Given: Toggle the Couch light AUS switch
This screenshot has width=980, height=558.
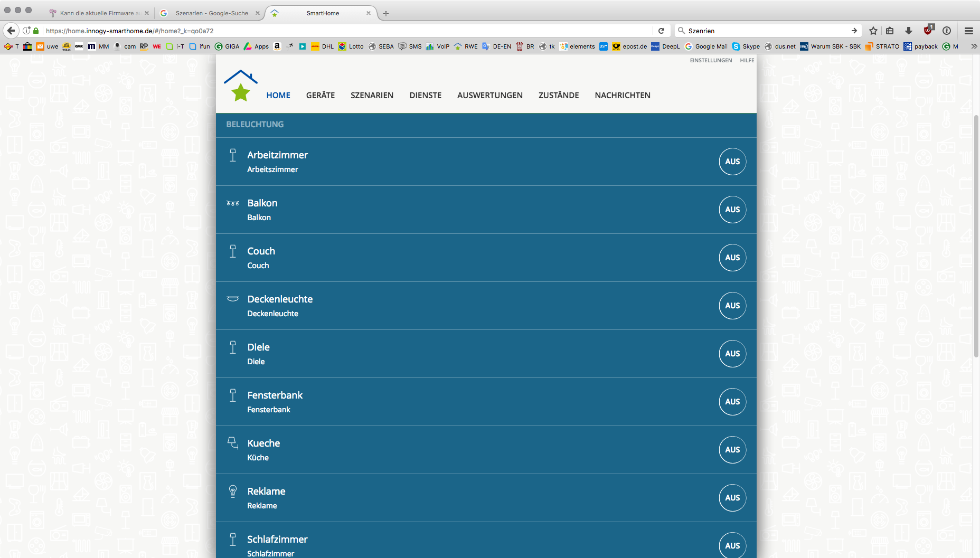Looking at the screenshot, I should click(x=732, y=258).
